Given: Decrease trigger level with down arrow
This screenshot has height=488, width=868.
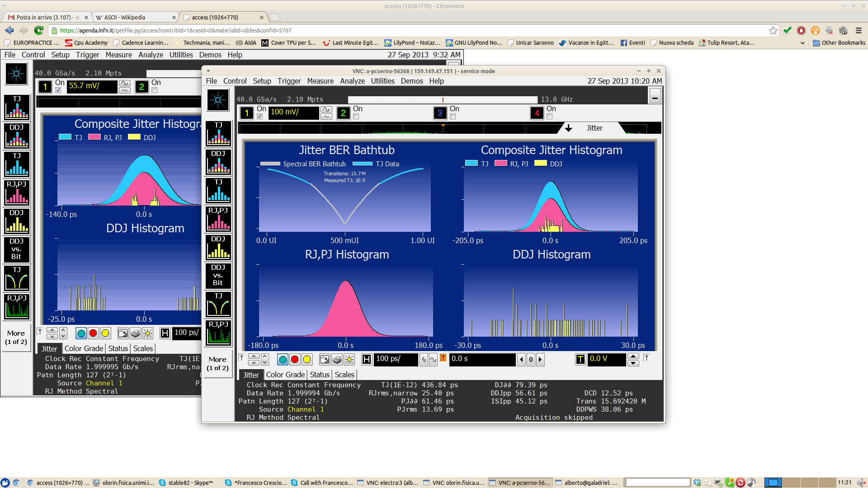Looking at the screenshot, I should pyautogui.click(x=633, y=363).
